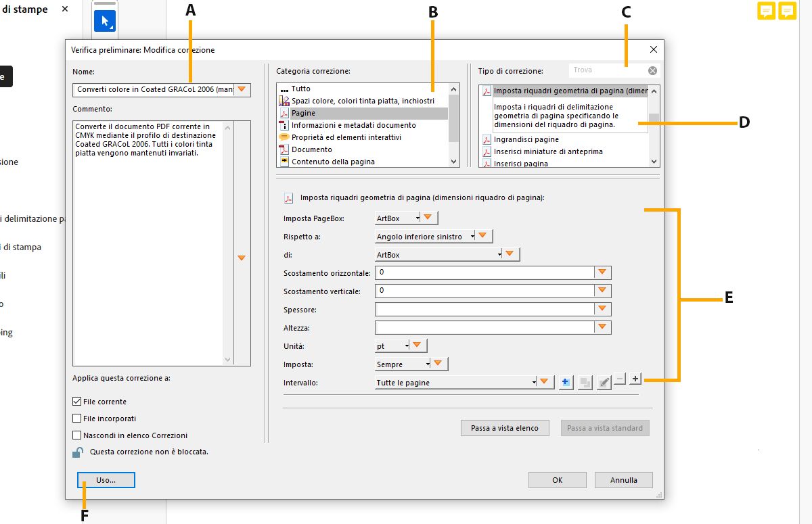The width and height of the screenshot is (812, 524).
Task: Select the arrow selection tool in background toolbar
Action: coord(105,21)
